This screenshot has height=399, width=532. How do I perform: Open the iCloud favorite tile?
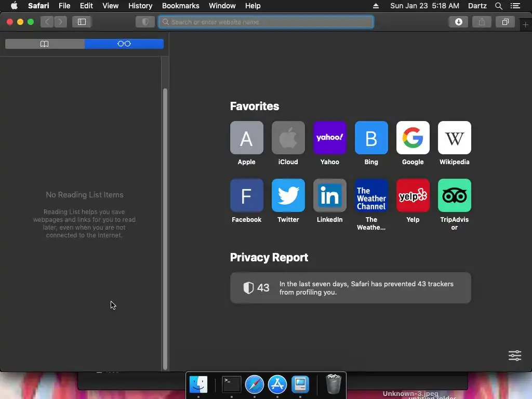pos(288,138)
